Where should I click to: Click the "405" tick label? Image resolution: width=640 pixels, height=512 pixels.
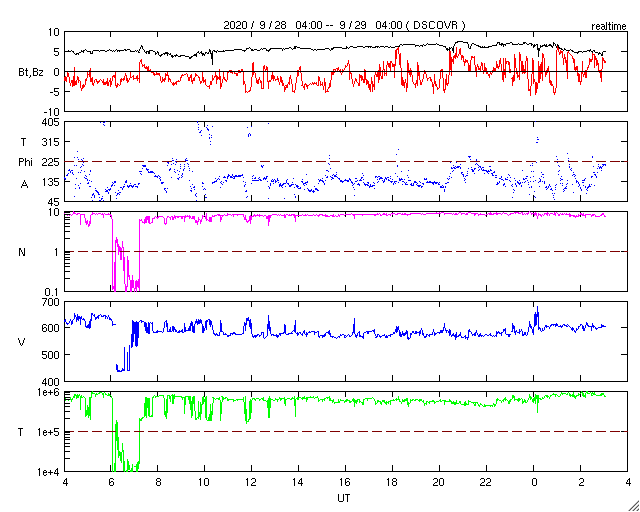coord(51,122)
